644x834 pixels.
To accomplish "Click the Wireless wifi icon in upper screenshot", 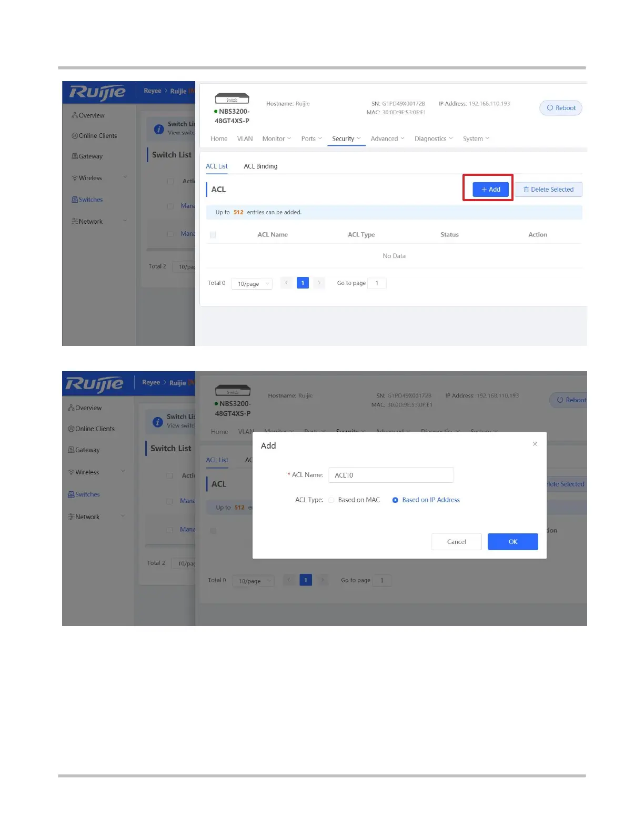I will click(x=75, y=178).
